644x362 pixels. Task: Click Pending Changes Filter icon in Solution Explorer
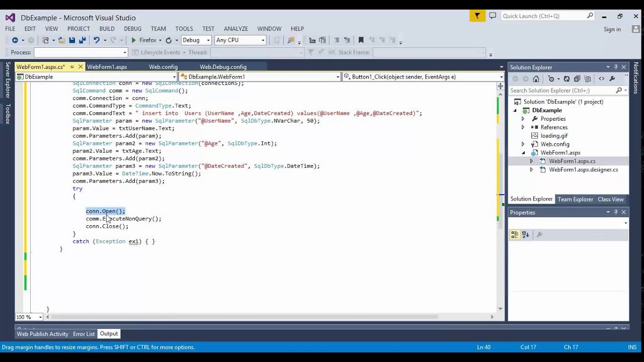pyautogui.click(x=551, y=79)
